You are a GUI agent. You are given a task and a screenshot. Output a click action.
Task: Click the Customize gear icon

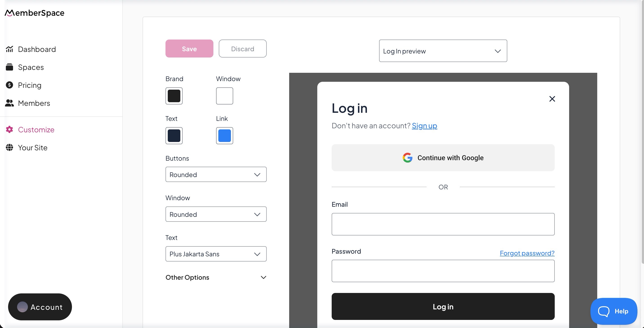point(9,130)
